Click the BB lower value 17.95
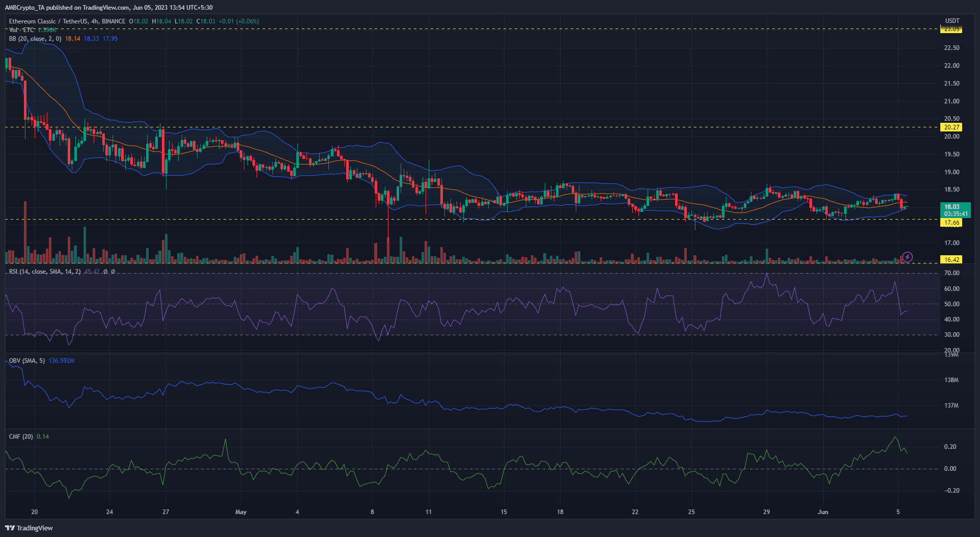980x537 pixels. pos(110,39)
